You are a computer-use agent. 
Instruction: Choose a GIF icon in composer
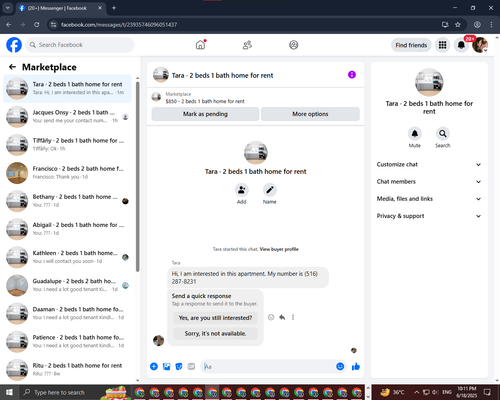(191, 367)
